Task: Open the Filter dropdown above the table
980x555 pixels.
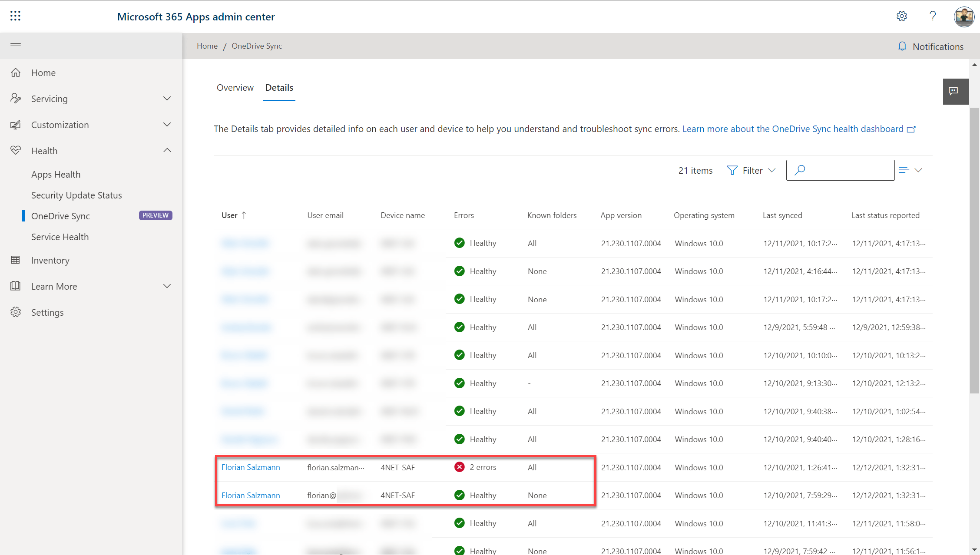Action: click(752, 170)
